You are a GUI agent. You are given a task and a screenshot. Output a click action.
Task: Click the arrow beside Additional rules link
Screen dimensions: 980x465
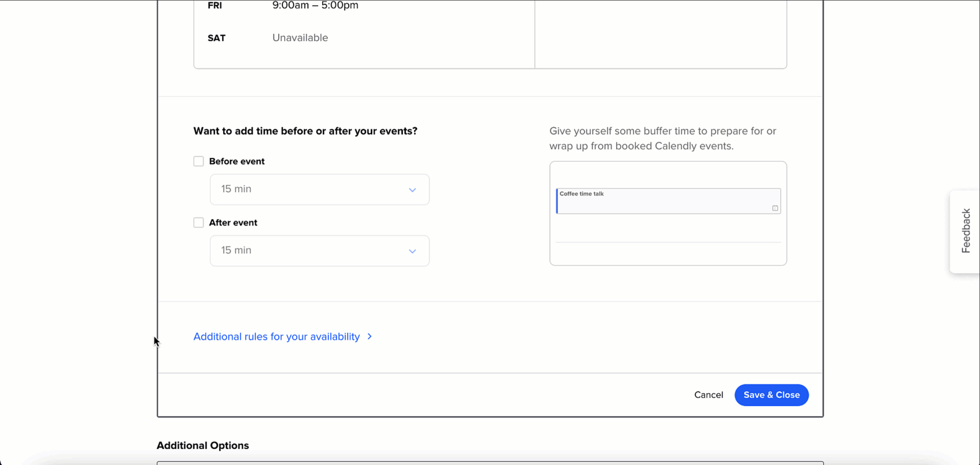click(x=370, y=336)
